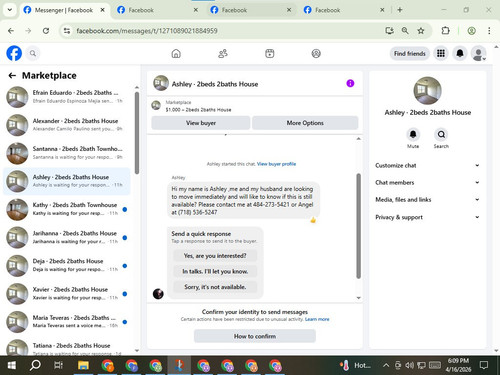Expand Privacy & support section

[428, 217]
